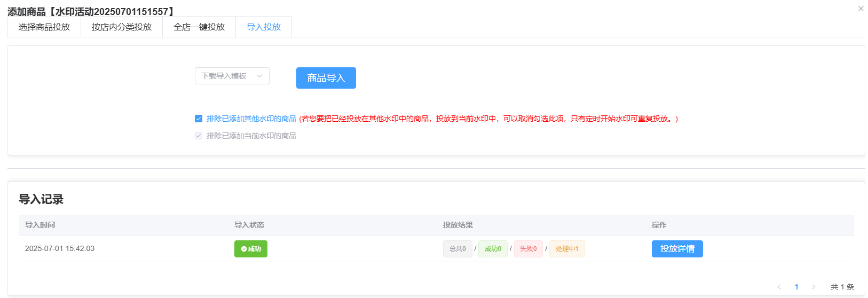Close the add product dialog
Screen dimensions: 868x298
pyautogui.click(x=861, y=9)
